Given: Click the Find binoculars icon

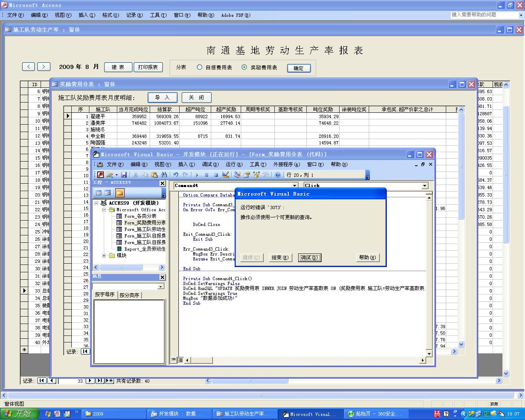Looking at the screenshot, I should click(x=164, y=175).
